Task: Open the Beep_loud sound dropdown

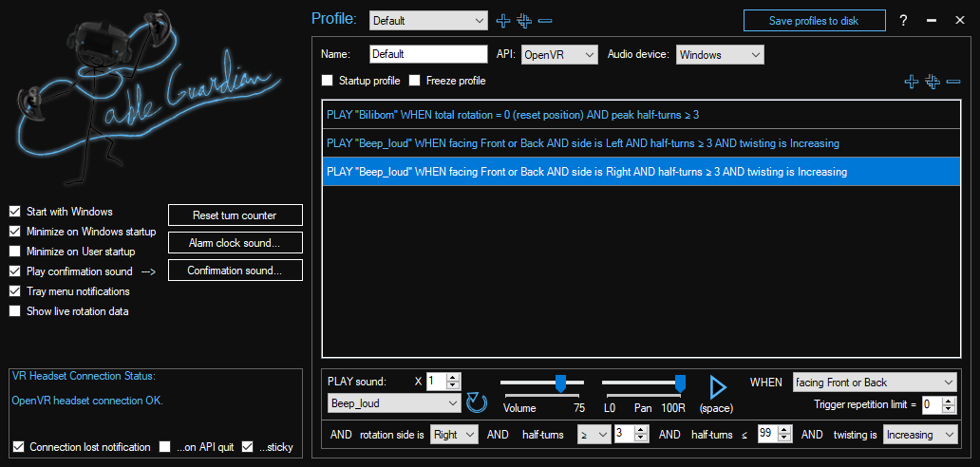Action: [x=394, y=403]
